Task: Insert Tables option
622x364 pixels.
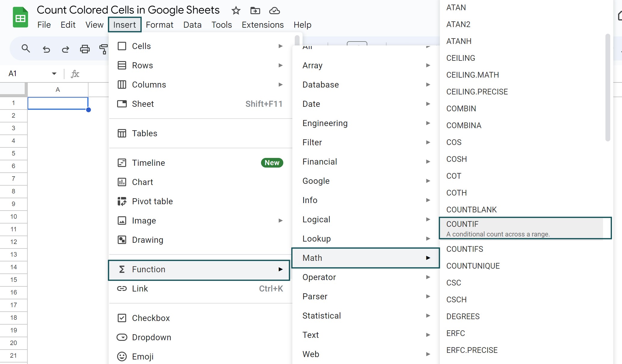Action: click(x=200, y=133)
